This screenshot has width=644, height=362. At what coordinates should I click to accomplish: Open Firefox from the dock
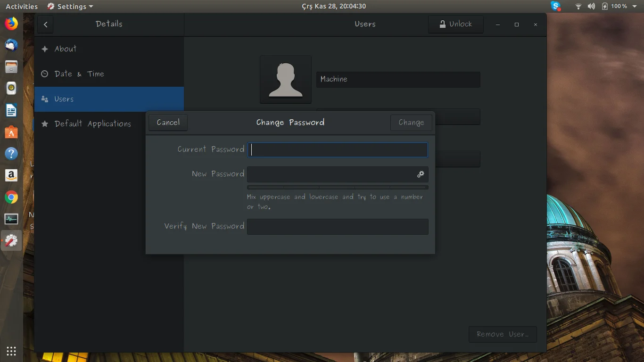pos(11,24)
